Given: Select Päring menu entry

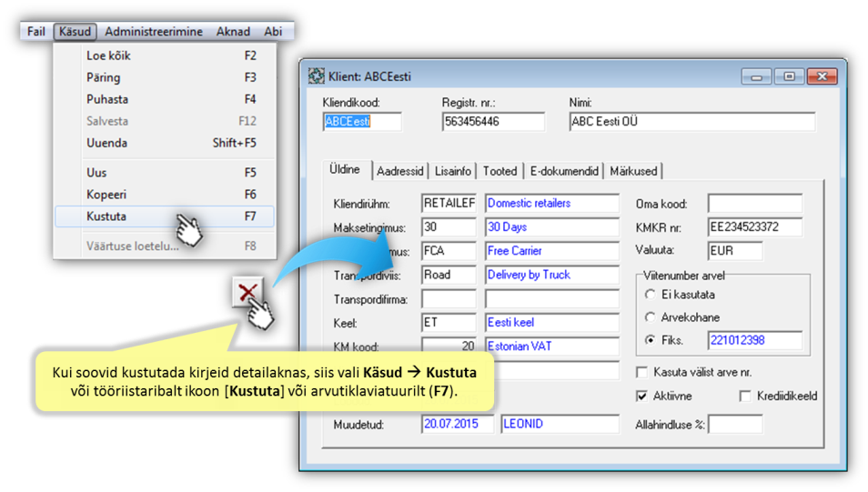Looking at the screenshot, I should [x=165, y=77].
